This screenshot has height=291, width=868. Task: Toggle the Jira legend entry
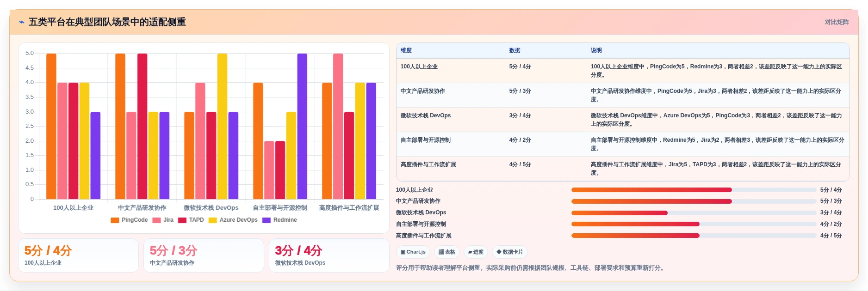[163, 220]
